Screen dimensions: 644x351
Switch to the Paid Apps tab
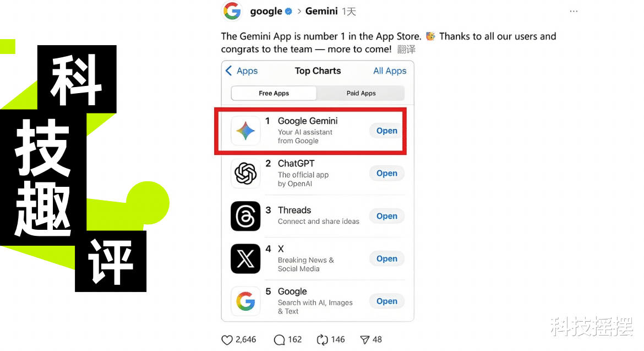click(x=361, y=93)
